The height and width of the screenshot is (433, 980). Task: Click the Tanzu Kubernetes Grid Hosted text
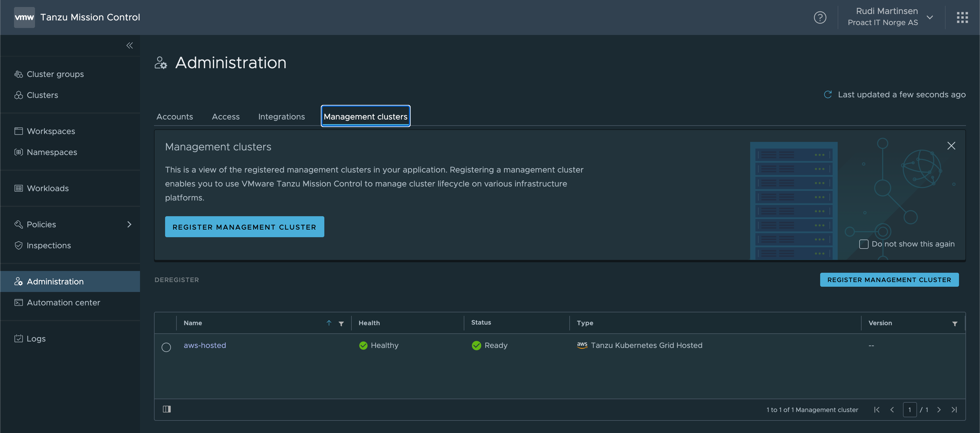(646, 345)
